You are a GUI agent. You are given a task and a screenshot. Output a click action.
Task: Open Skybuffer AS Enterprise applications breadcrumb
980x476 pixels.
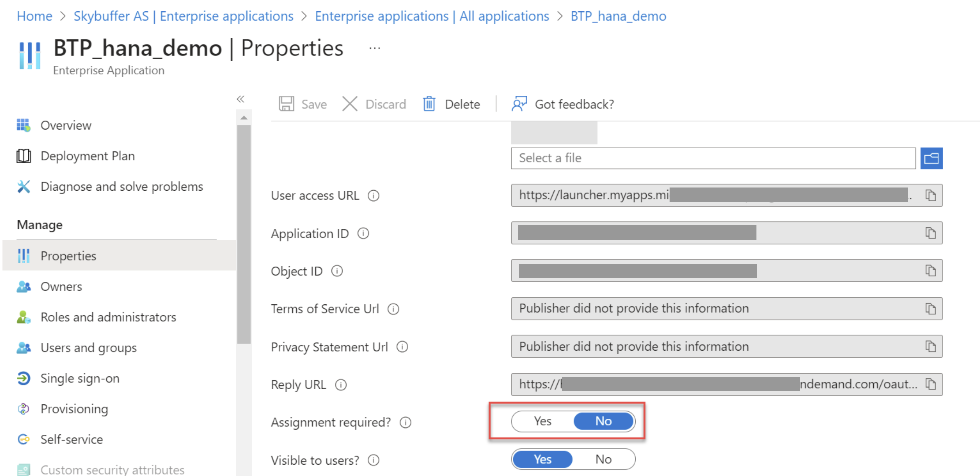coord(183,16)
